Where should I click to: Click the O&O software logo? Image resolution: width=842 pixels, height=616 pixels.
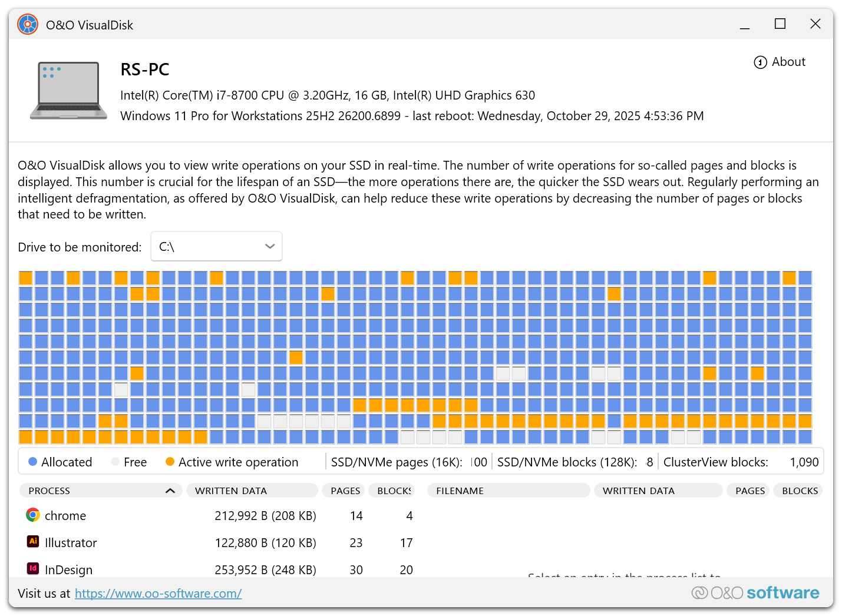pos(755,592)
